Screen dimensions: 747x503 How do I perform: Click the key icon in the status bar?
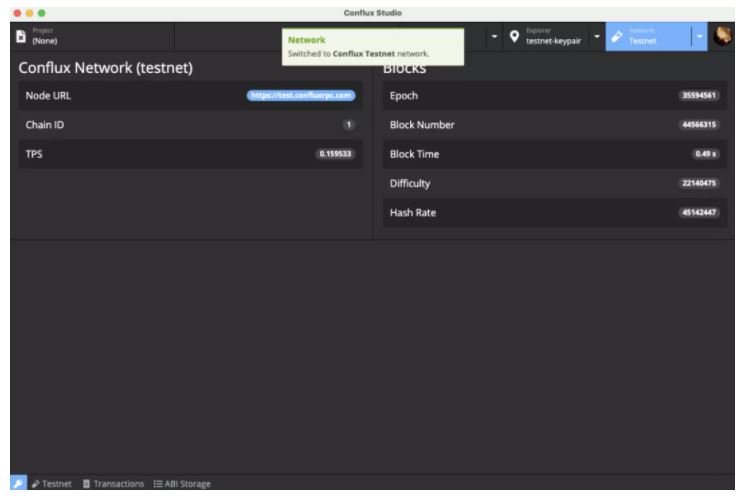click(x=18, y=483)
